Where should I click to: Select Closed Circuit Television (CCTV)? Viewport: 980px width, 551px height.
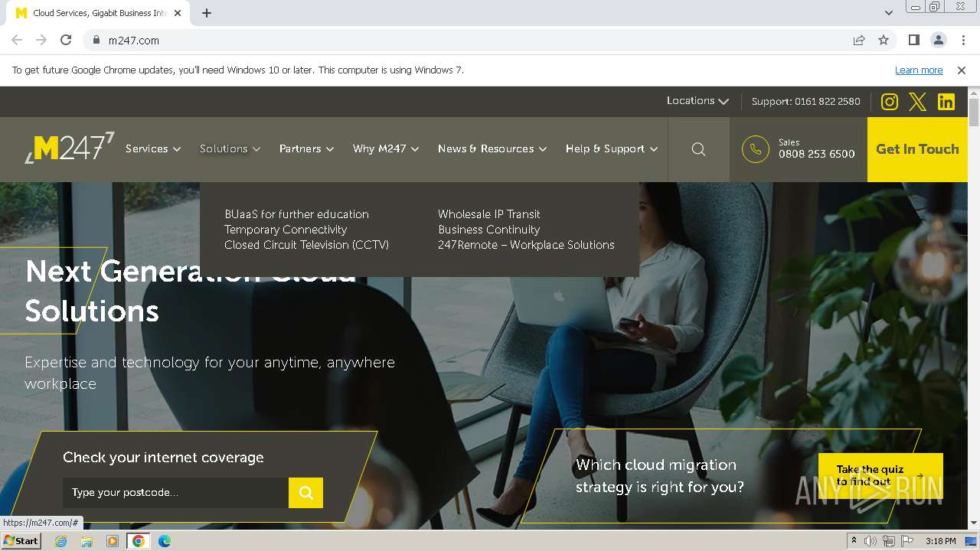pos(306,245)
